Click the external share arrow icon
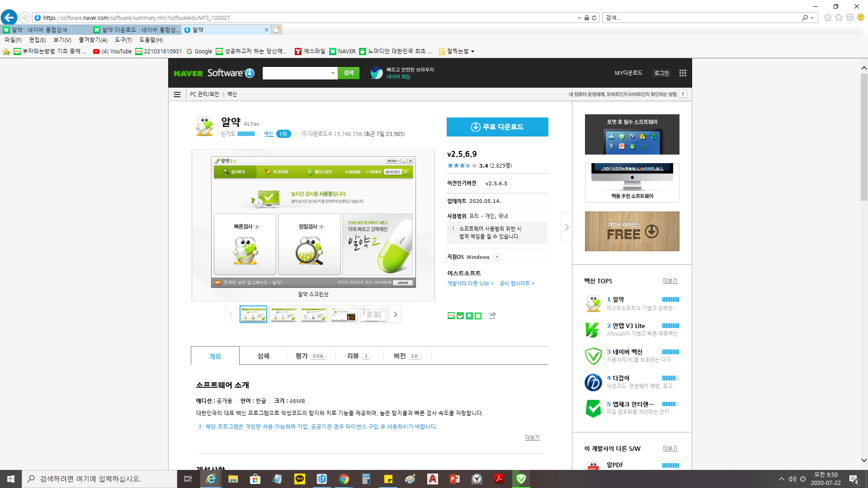The height and width of the screenshot is (488, 868). coord(492,315)
